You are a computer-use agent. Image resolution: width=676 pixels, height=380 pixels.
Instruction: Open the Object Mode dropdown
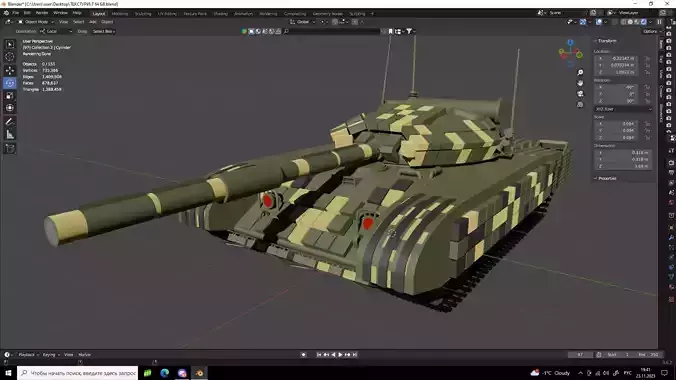click(36, 22)
